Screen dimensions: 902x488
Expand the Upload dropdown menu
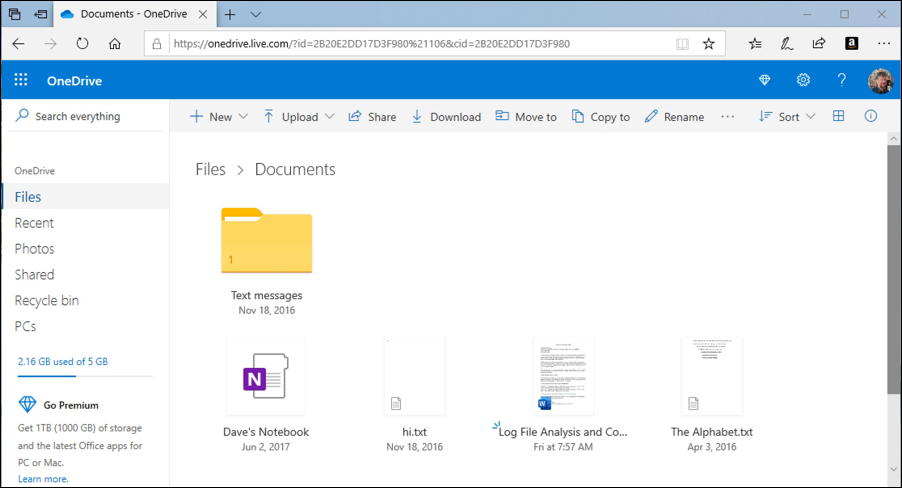299,117
